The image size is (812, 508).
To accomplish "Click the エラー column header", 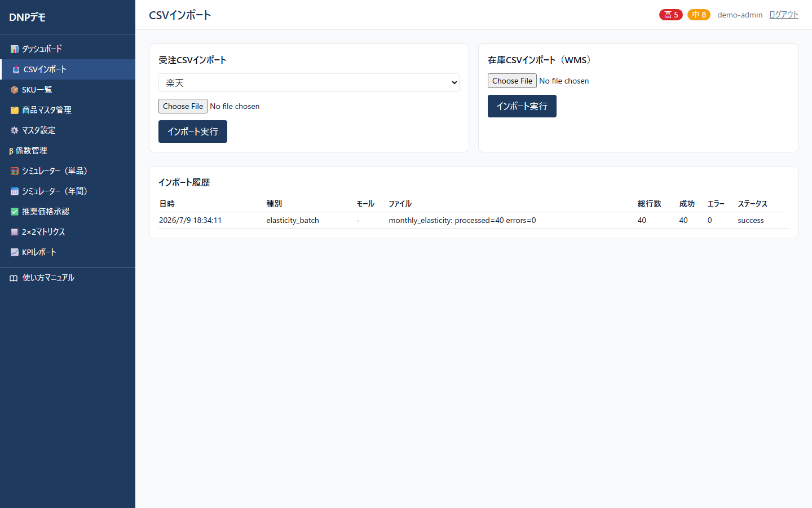I will pos(716,204).
